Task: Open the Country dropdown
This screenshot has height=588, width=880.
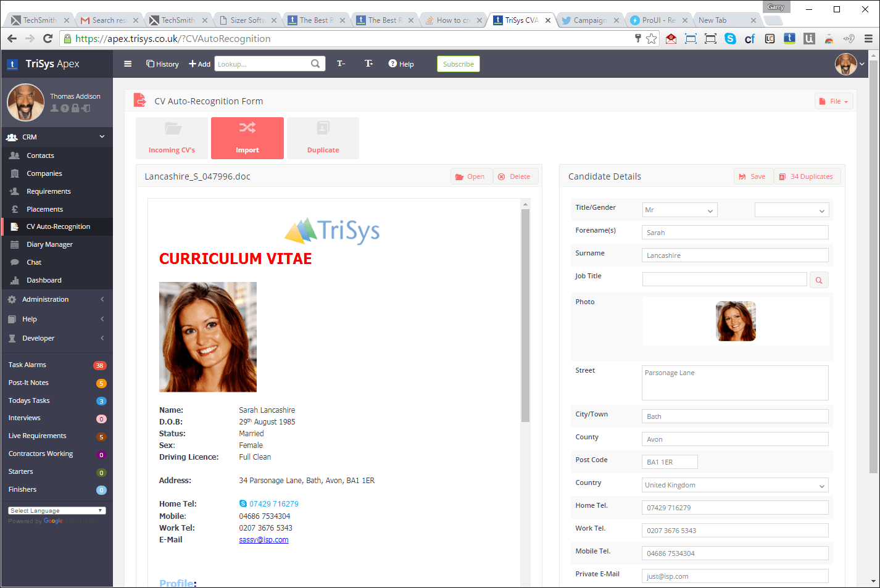Action: (x=734, y=486)
